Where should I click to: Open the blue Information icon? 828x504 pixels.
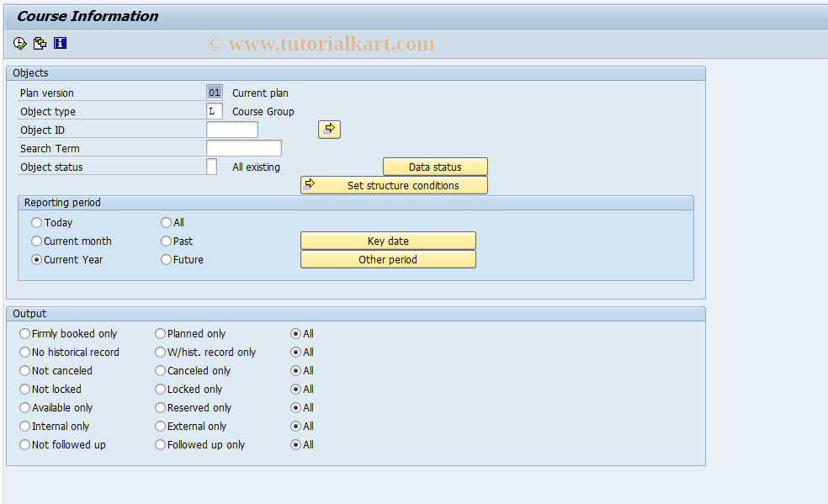click(x=61, y=43)
